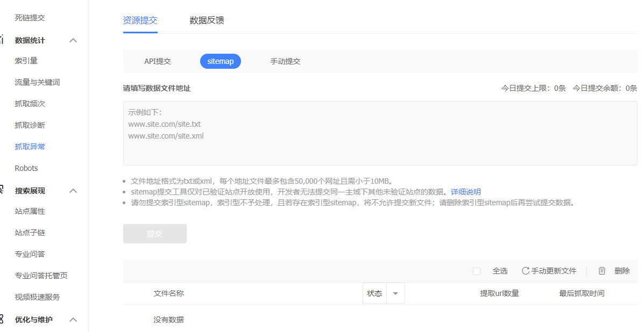Open 站点子链 in the sidebar
644x332 pixels.
click(x=30, y=233)
